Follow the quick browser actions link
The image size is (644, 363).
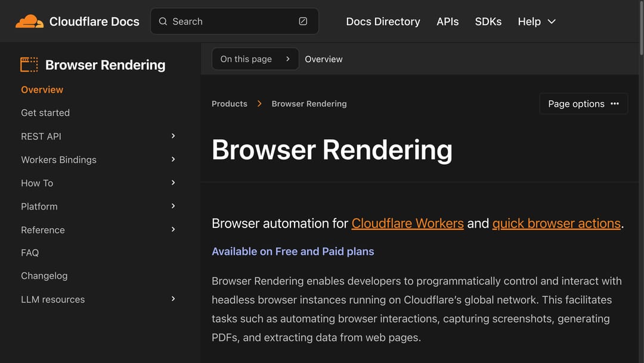click(x=556, y=223)
